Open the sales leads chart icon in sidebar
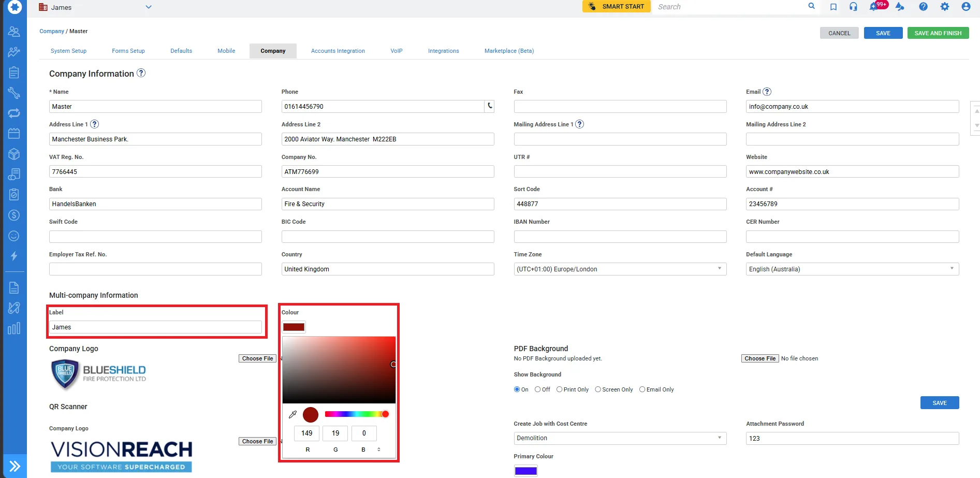980x478 pixels. (x=14, y=52)
